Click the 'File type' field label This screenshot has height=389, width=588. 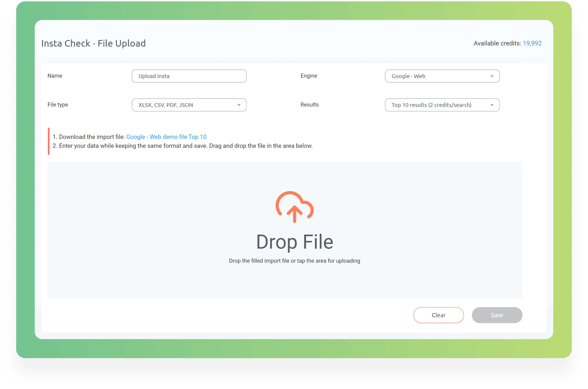click(x=58, y=105)
